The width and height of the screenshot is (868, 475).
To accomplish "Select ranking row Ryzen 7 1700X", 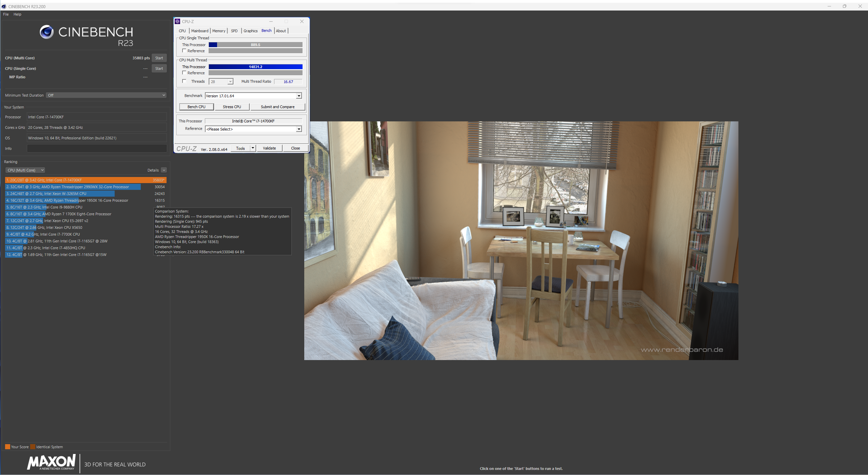I will (x=86, y=214).
